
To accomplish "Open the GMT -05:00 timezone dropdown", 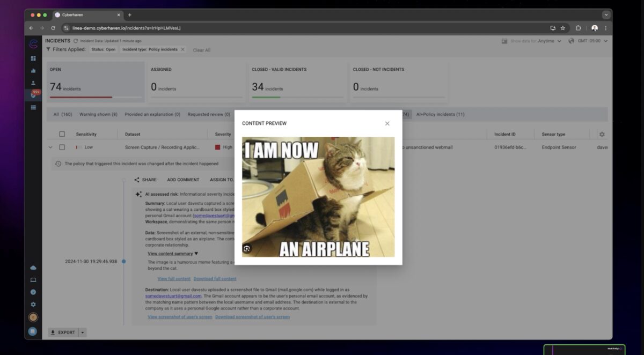I will click(592, 41).
